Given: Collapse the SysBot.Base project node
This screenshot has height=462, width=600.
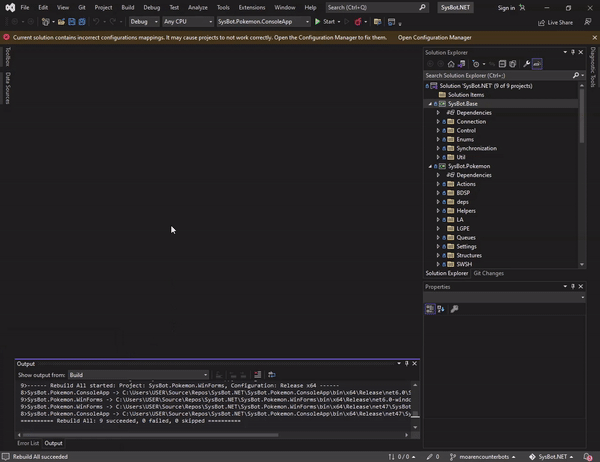Looking at the screenshot, I should click(430, 104).
